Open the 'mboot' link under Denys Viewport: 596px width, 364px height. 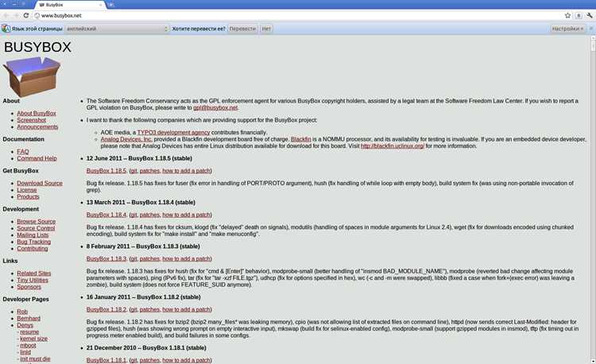[x=28, y=346]
